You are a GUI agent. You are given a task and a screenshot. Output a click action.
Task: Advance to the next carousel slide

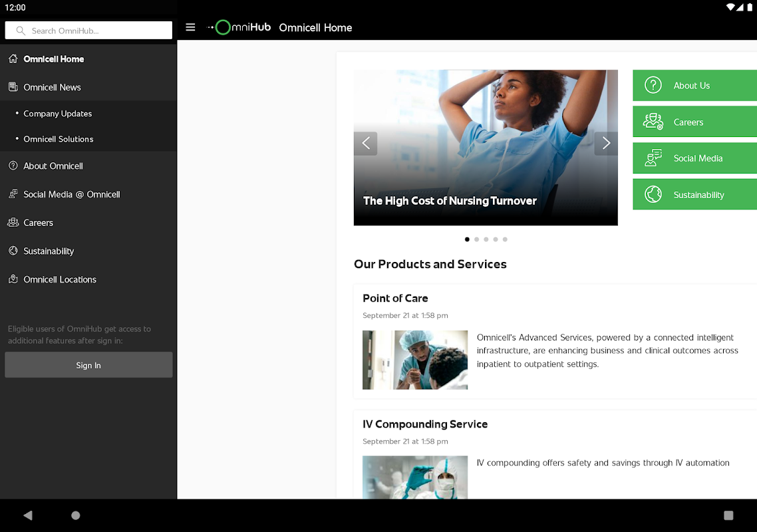[x=606, y=144]
